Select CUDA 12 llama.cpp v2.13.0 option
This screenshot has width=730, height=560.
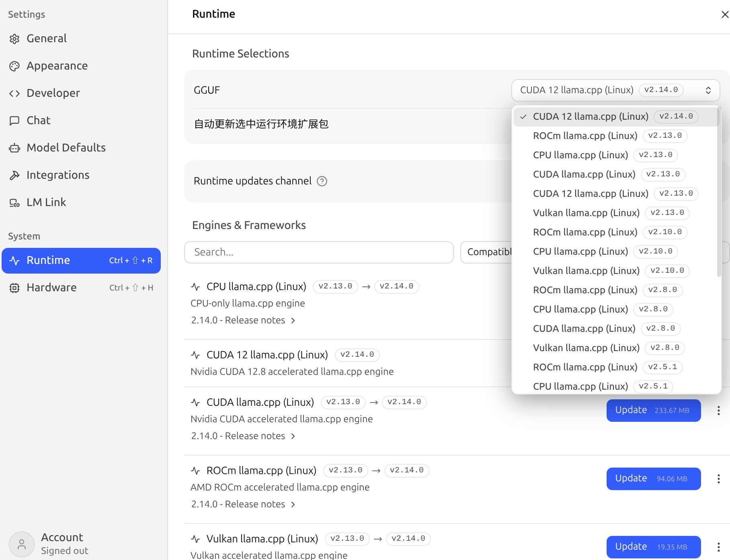point(615,194)
